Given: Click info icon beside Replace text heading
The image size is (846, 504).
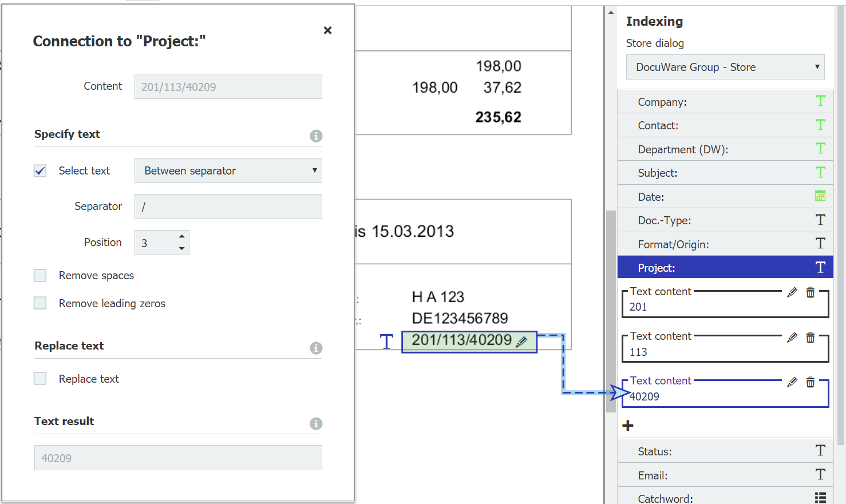Looking at the screenshot, I should pyautogui.click(x=316, y=348).
